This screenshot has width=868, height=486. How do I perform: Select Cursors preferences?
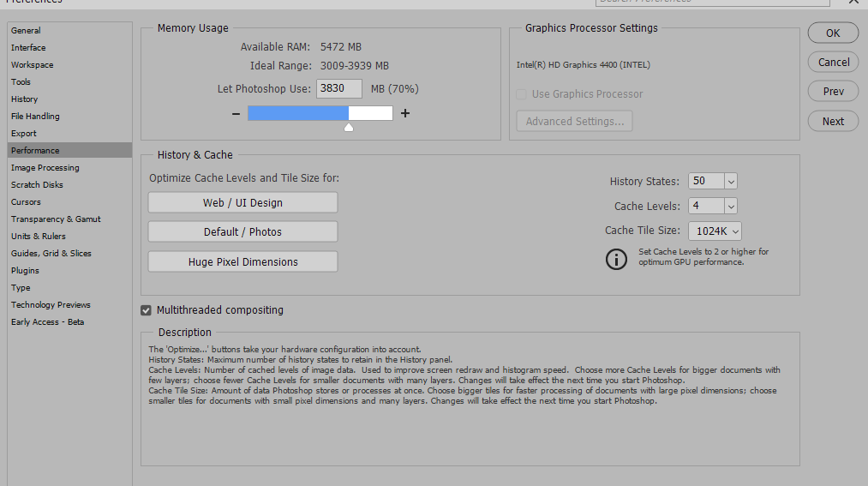tap(69, 202)
